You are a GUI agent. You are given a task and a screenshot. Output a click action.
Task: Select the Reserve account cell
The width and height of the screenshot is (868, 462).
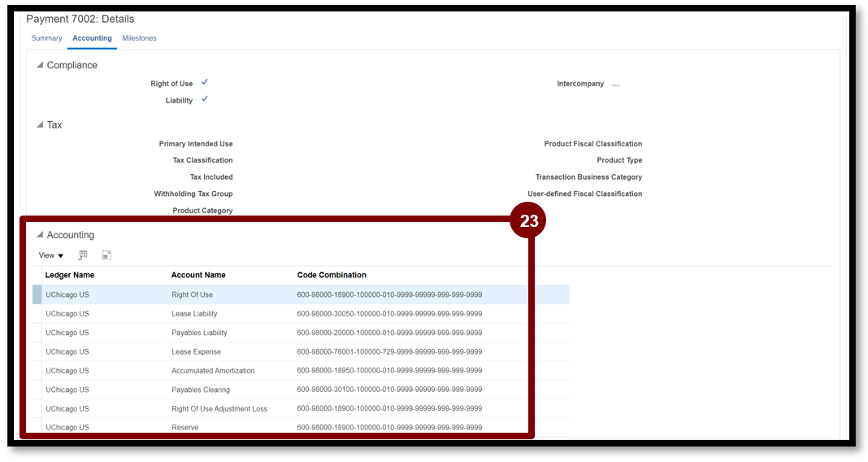[184, 427]
